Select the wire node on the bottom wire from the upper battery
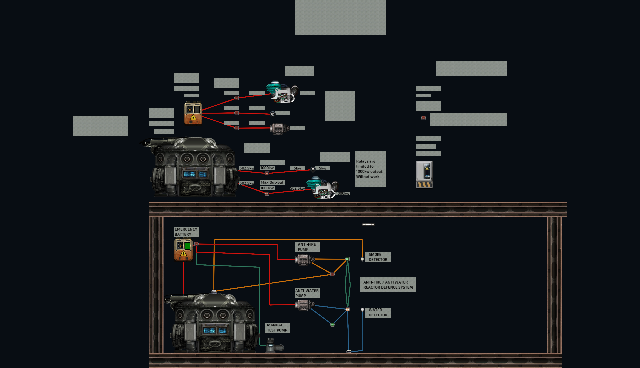This screenshot has height=368, width=640. pyautogui.click(x=237, y=128)
